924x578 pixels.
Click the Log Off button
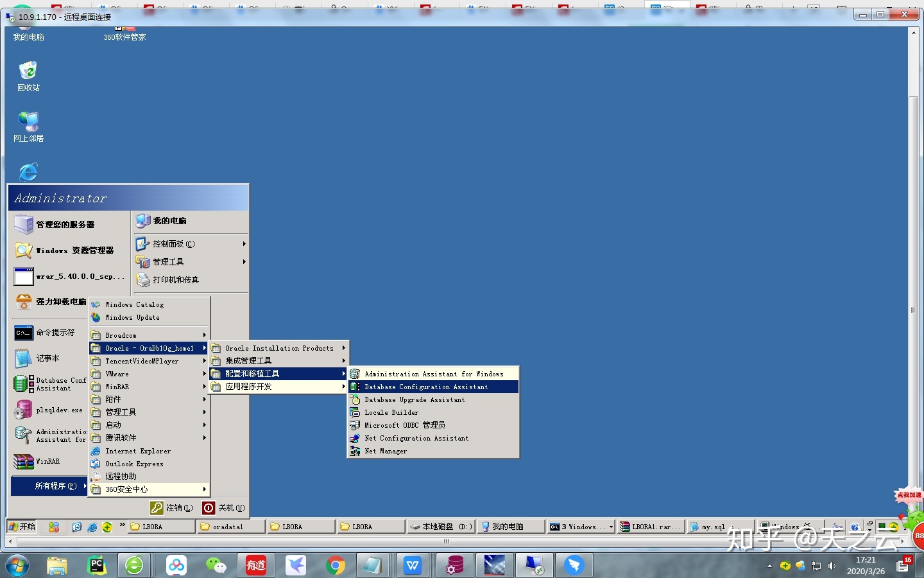click(x=171, y=508)
